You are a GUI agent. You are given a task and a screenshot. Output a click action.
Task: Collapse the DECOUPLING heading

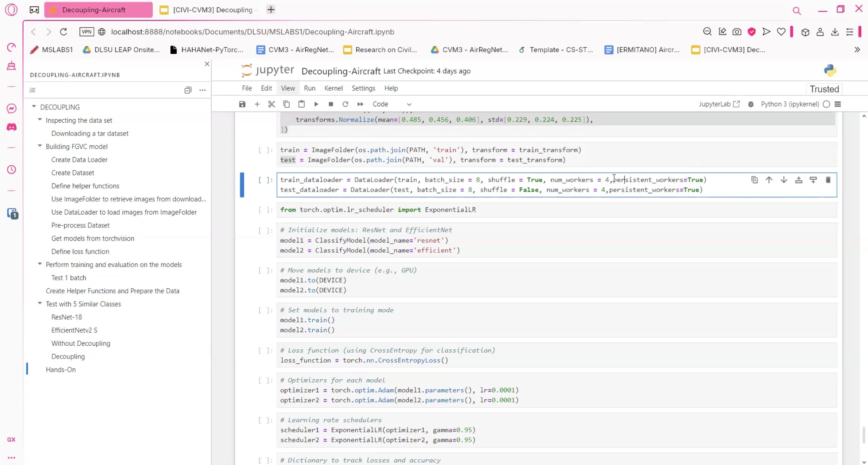pos(34,106)
